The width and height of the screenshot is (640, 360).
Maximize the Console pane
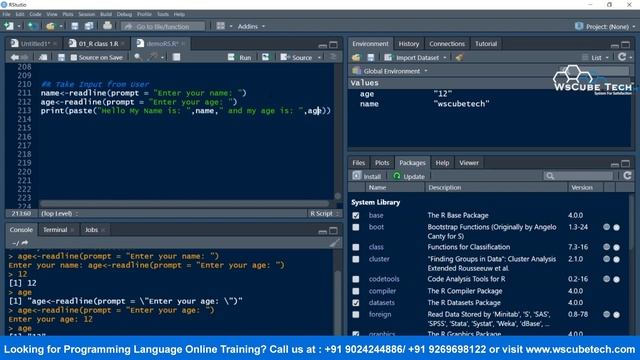333,231
